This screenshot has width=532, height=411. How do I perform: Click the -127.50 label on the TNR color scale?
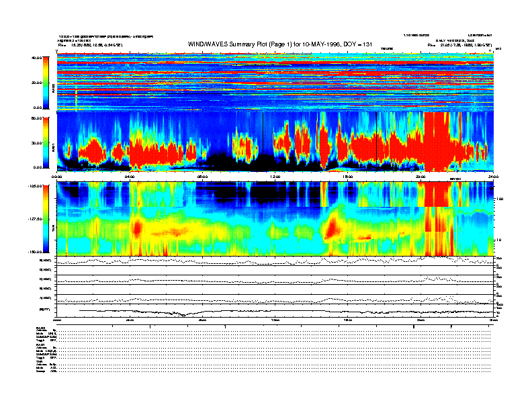click(35, 219)
